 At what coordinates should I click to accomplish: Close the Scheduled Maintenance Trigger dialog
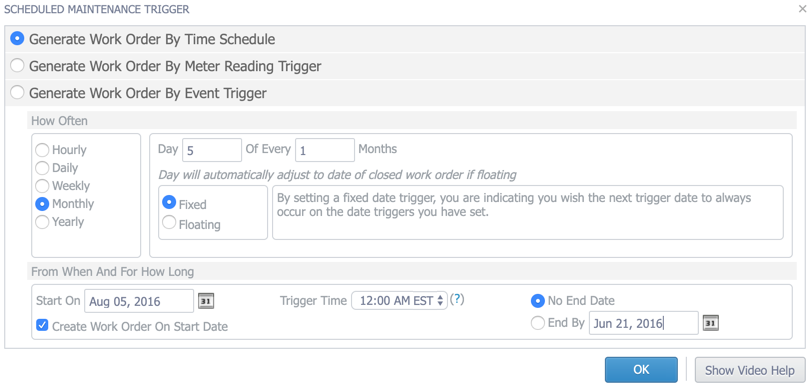click(802, 9)
